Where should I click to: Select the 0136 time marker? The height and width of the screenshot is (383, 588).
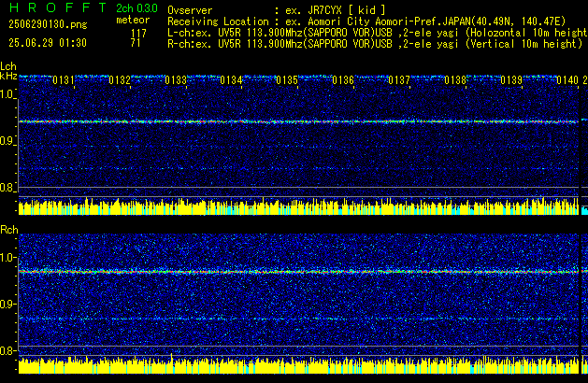coord(343,80)
